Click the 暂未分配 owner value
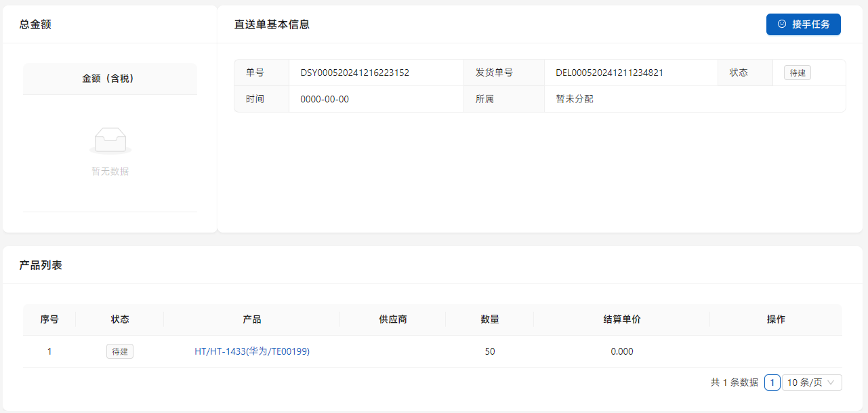The height and width of the screenshot is (413, 868). 574,99
